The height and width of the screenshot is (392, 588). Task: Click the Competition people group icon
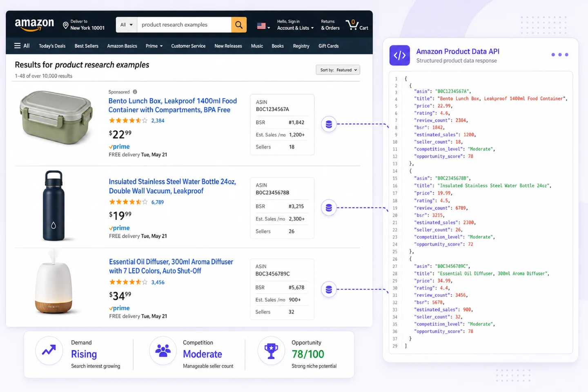pos(163,350)
